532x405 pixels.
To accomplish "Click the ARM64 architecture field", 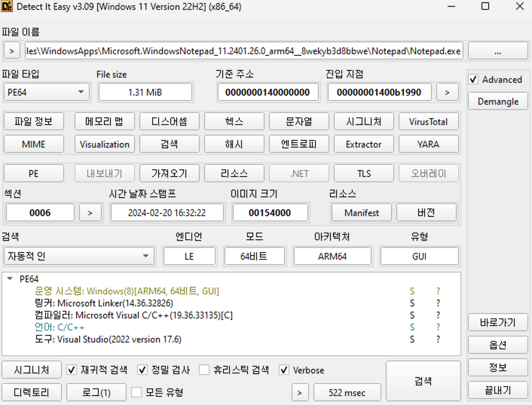I will (x=332, y=256).
